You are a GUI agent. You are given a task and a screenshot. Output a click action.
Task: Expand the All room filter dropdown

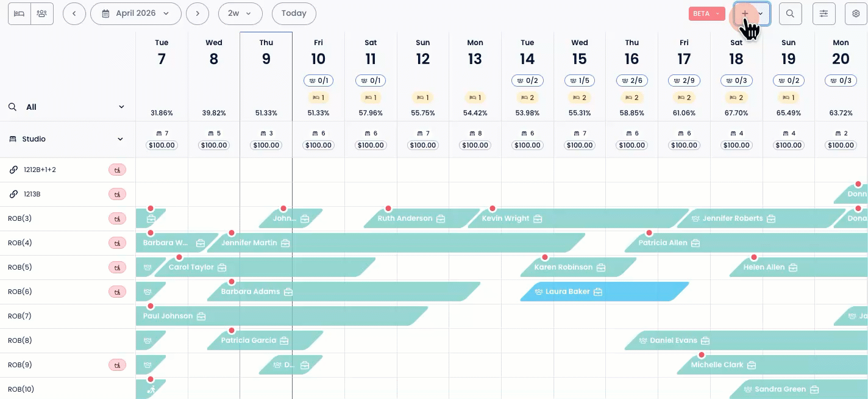tap(121, 107)
